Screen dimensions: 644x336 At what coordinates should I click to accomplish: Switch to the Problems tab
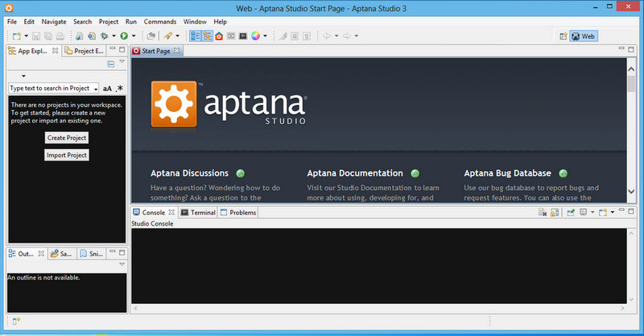(238, 213)
